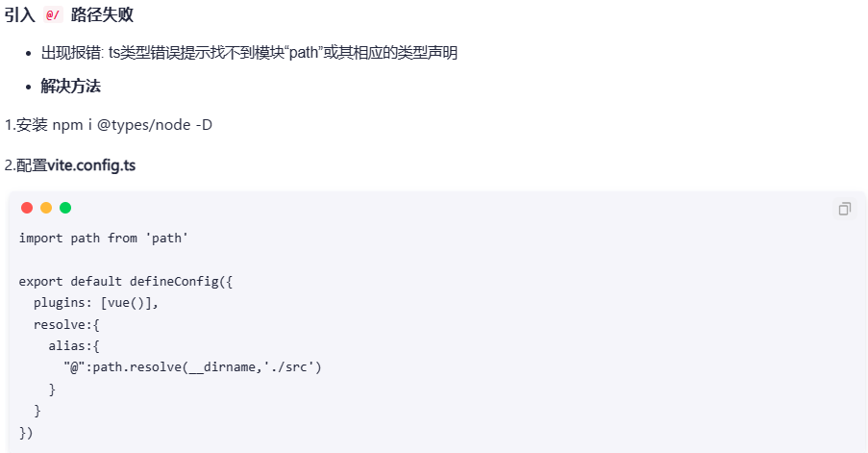
Task: Copy the code block with copy icon
Action: (x=845, y=209)
